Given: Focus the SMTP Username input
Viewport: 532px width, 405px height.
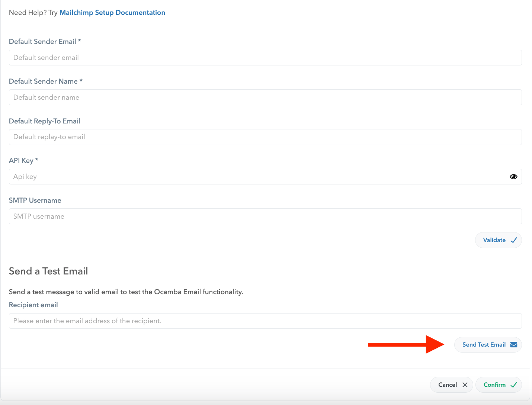Looking at the screenshot, I should [x=265, y=216].
